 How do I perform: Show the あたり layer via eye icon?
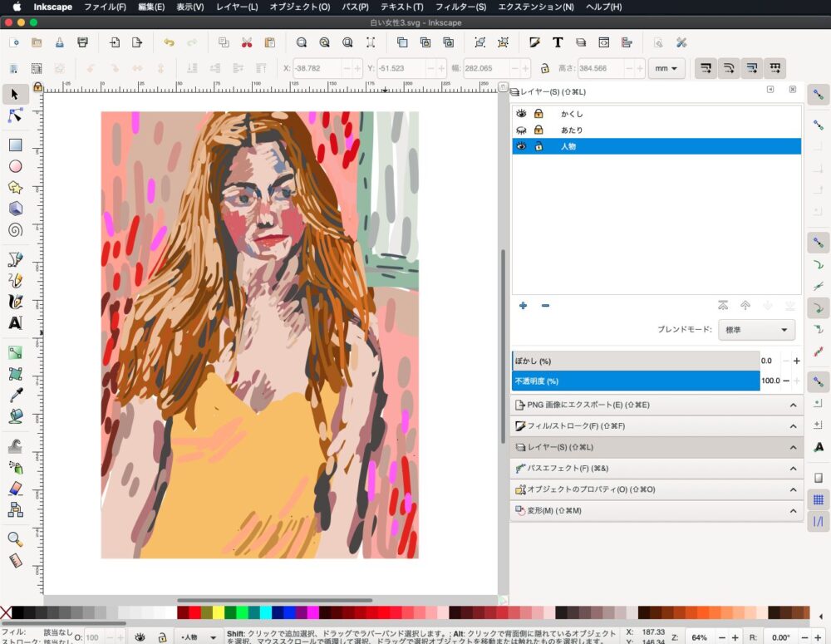click(x=522, y=130)
